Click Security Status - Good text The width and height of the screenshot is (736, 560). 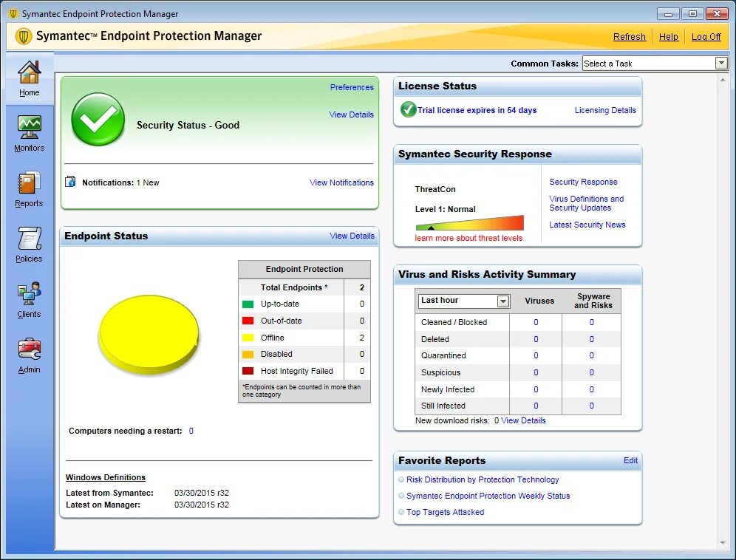pos(188,126)
